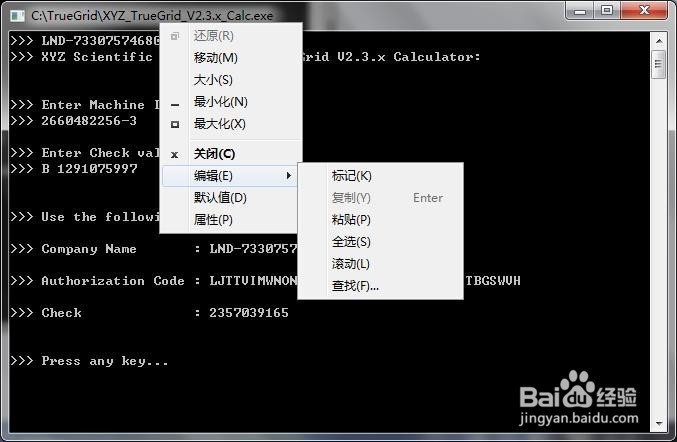Close the console window
Image resolution: width=677 pixels, height=442 pixels.
click(x=644, y=10)
